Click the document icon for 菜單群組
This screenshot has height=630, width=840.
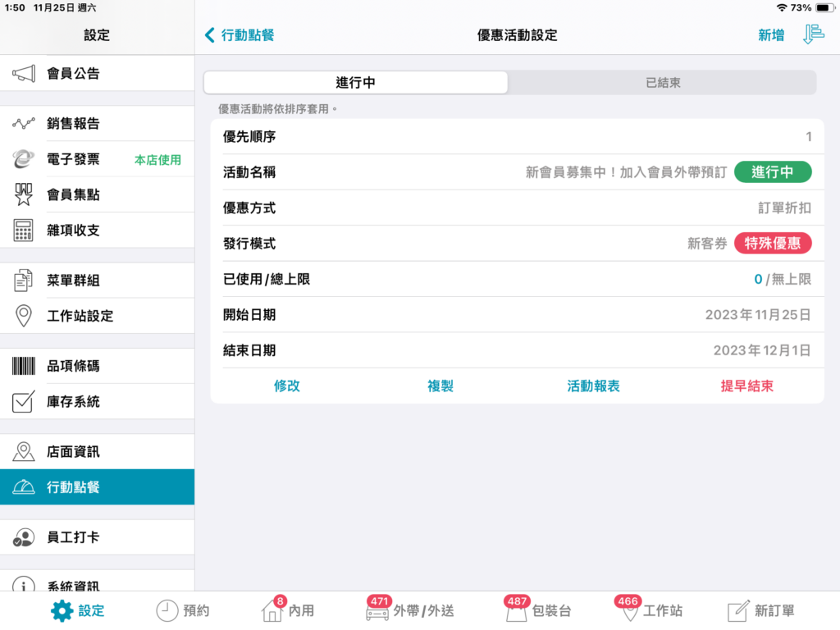[23, 281]
